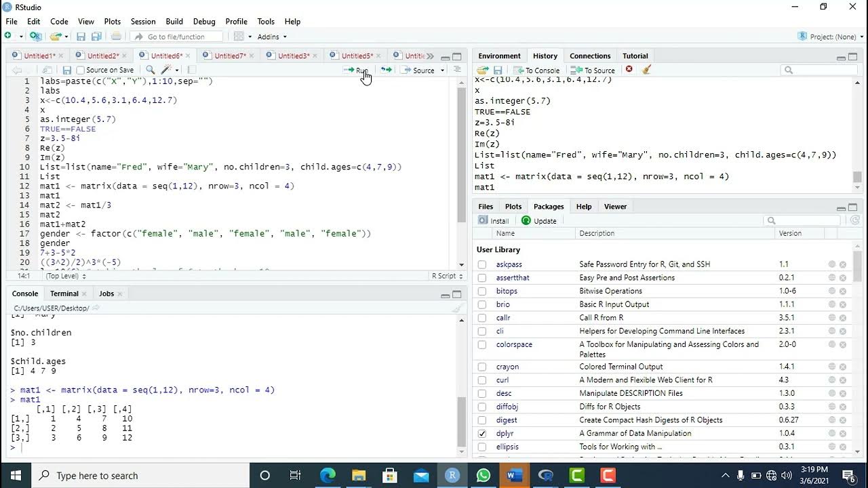This screenshot has width=868, height=488.
Task: Show more hidden editor tabs chevron
Action: [429, 56]
